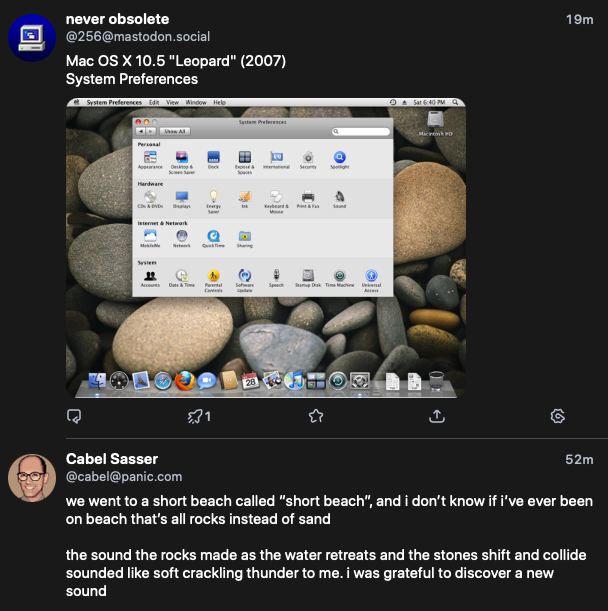Reply to the never obsolete post
Viewport: 608px width, 611px height.
coord(74,416)
